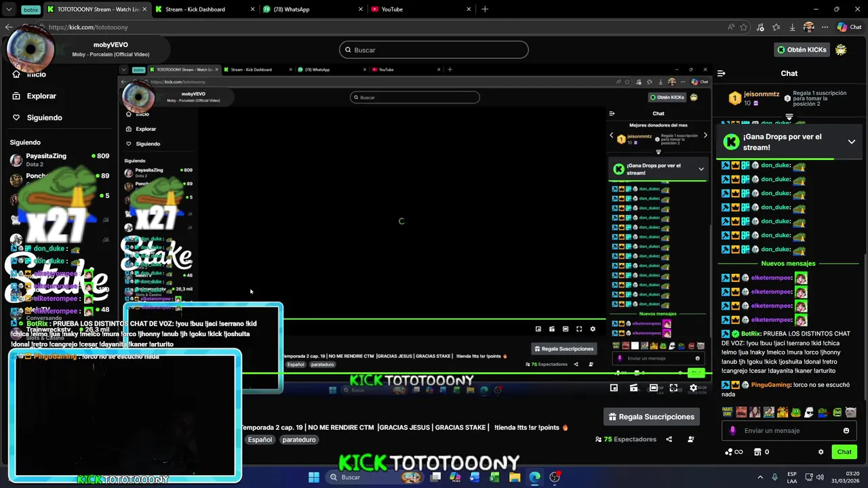Switch to the YouTube tab
The image size is (868, 488).
420,9
